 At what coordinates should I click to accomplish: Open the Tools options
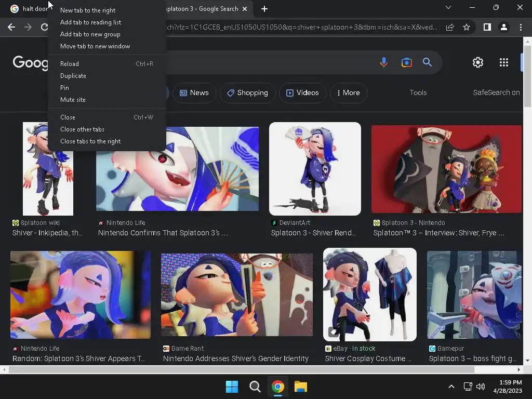tap(418, 92)
